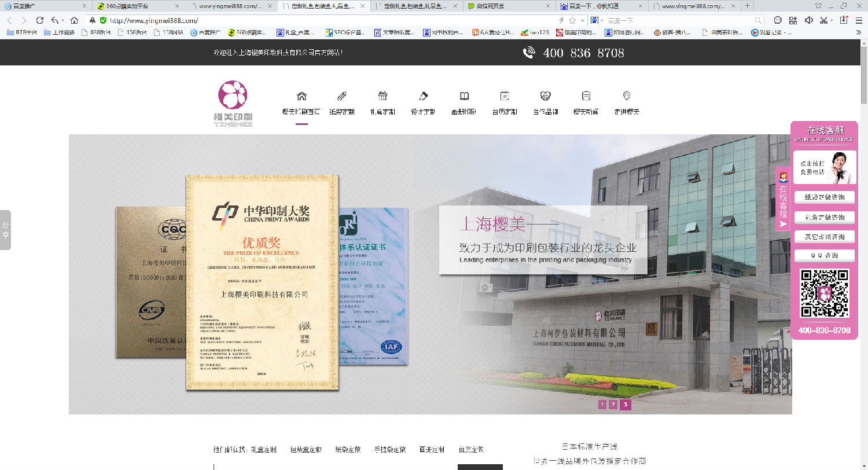Screen dimensions: 868x470
Task: Open the smiley face toolbar icon
Action: point(778,20)
